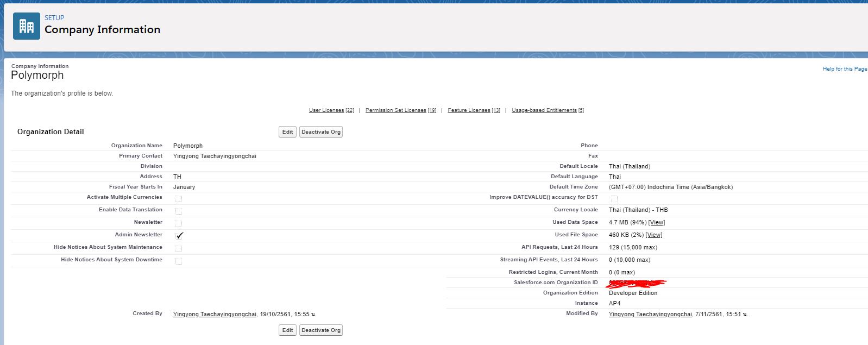Click Default Locale value Thai (Thailand)
The width and height of the screenshot is (868, 345).
630,167
